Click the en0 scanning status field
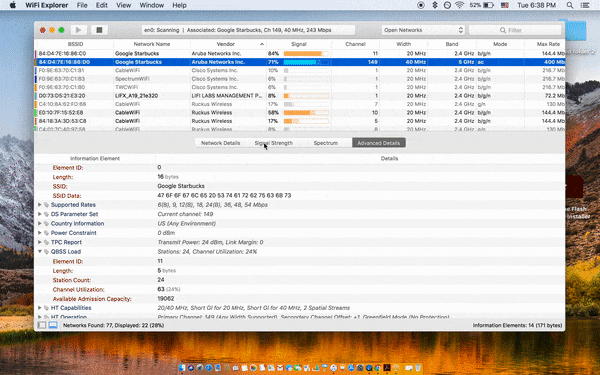600x375 pixels. [x=248, y=30]
